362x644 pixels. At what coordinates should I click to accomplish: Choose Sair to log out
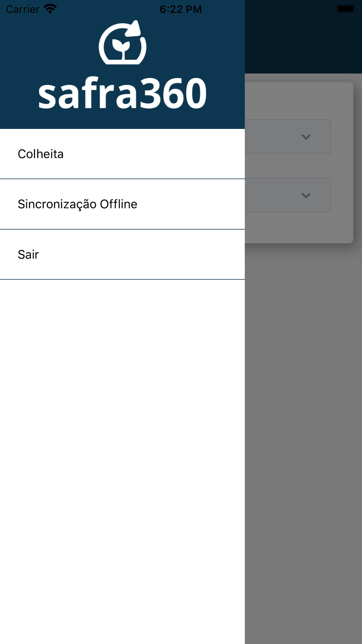122,255
